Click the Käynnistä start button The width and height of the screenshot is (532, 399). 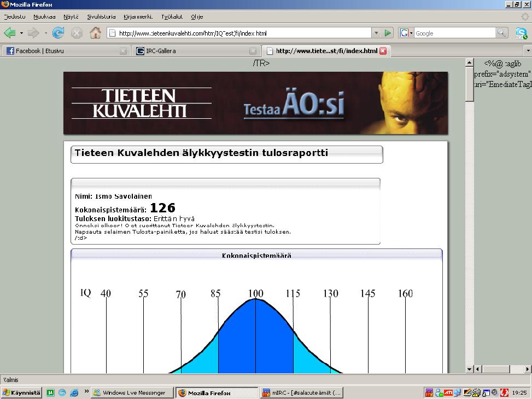tap(21, 392)
